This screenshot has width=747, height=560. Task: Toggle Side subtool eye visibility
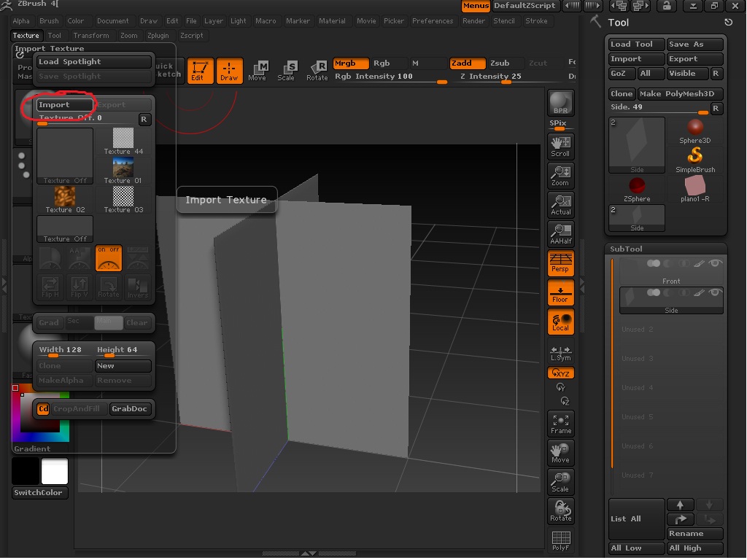pos(715,292)
